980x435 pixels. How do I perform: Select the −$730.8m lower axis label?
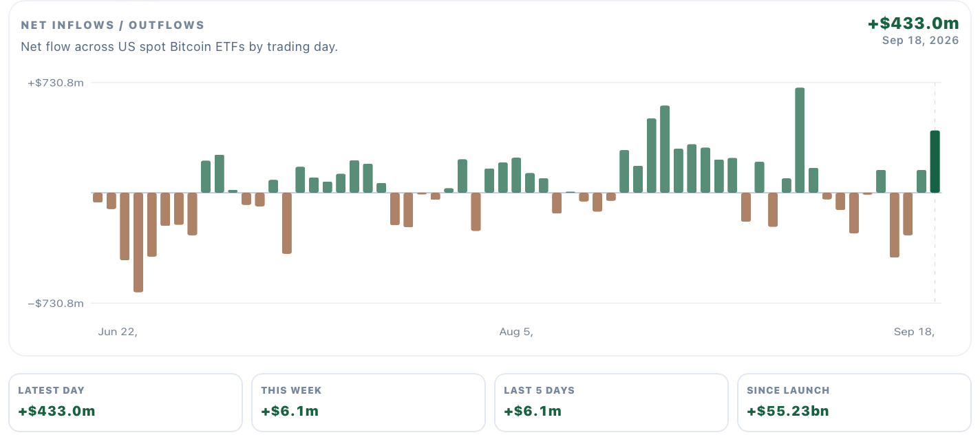[56, 303]
